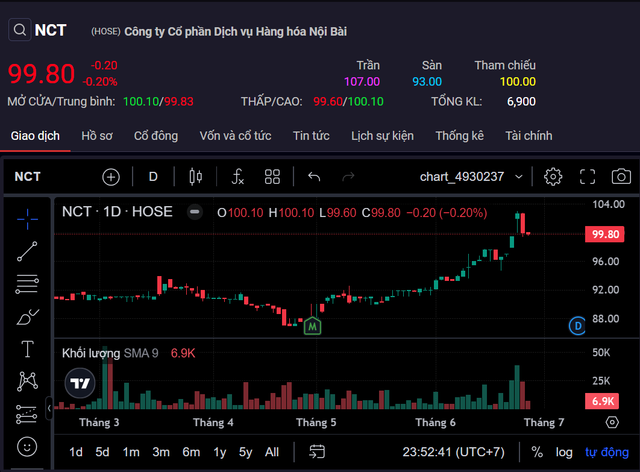The width and height of the screenshot is (640, 472).
Task: Open chart settings gear
Action: [553, 177]
